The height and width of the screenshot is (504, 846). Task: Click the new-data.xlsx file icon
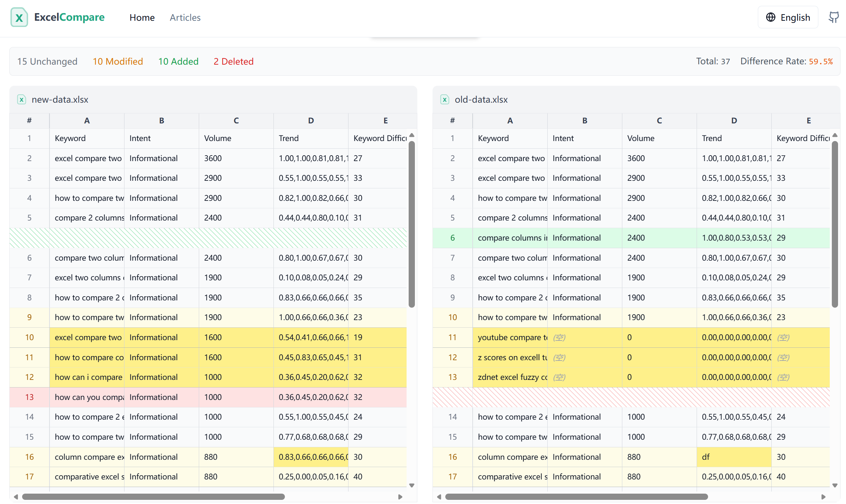point(21,100)
